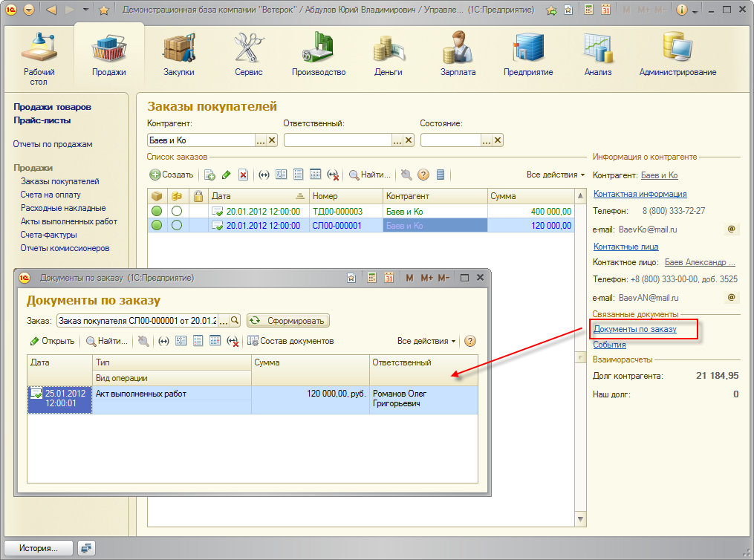The height and width of the screenshot is (560, 754).
Task: Select order number ТД00-000003
Action: point(337,212)
